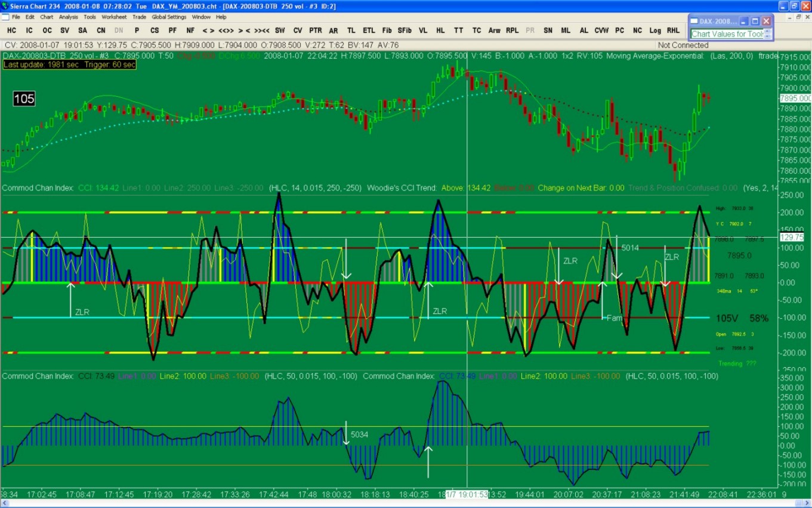Select the Arw arrow drawing tool
This screenshot has height=508, width=812.
click(x=494, y=30)
